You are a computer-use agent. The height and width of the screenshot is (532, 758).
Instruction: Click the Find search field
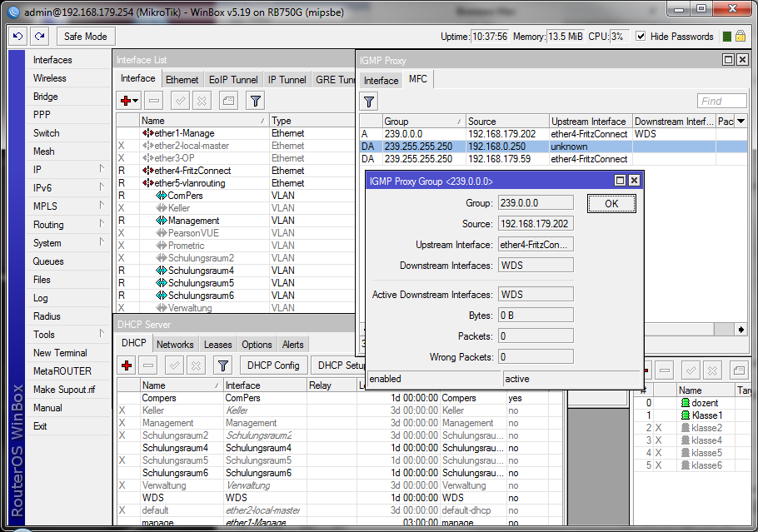pyautogui.click(x=721, y=102)
